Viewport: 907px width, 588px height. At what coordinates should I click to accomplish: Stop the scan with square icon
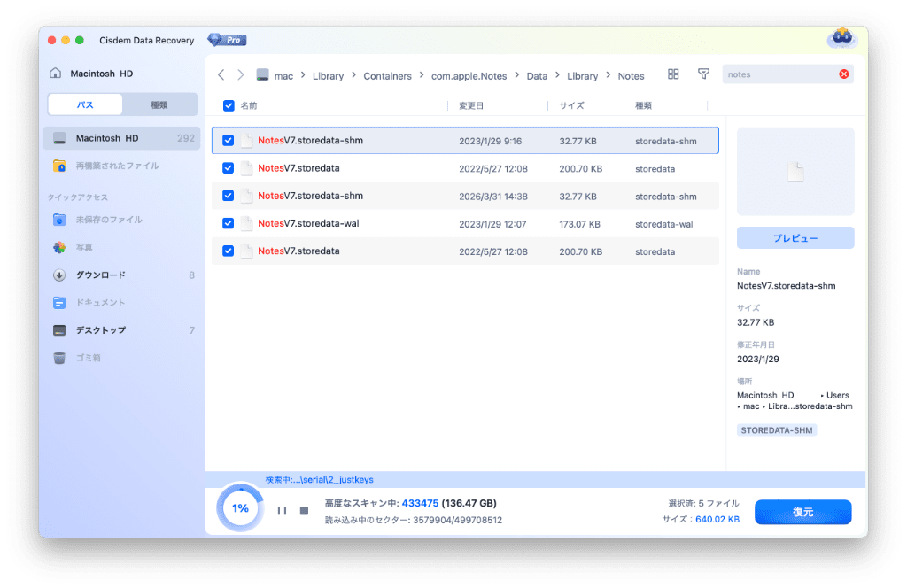point(304,511)
